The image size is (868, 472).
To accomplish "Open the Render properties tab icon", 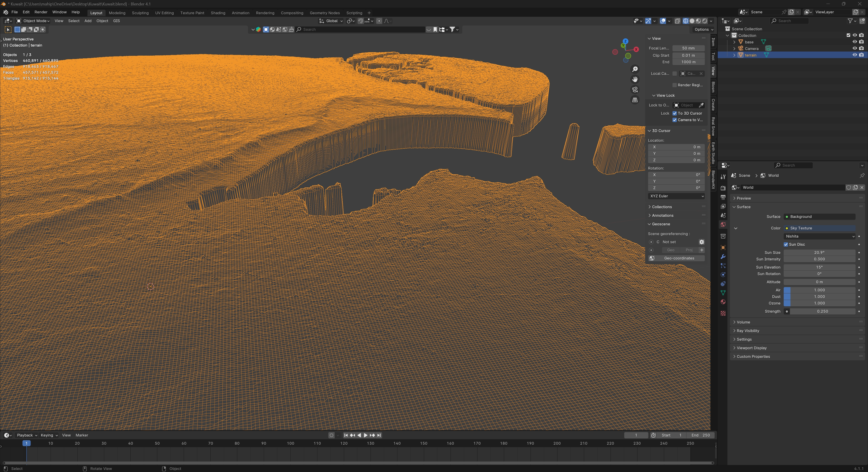I will [723, 188].
